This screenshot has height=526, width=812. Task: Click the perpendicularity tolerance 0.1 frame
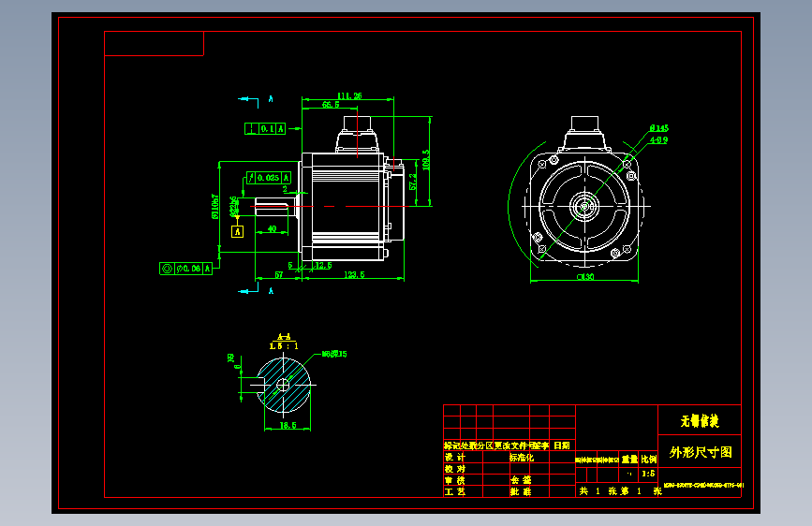265,128
